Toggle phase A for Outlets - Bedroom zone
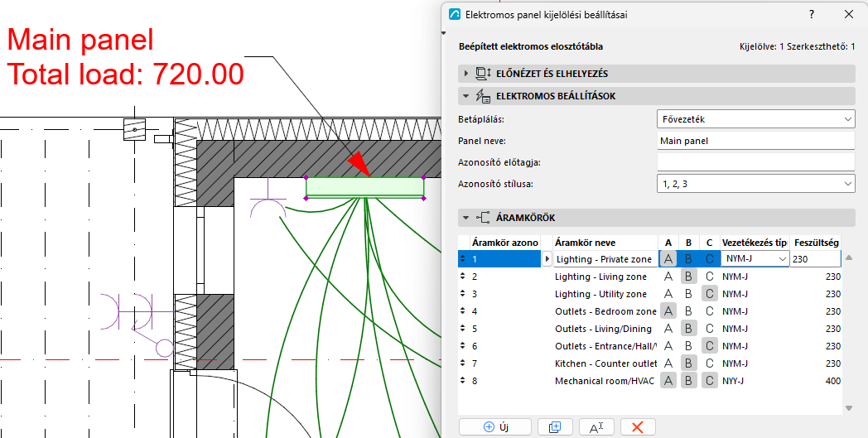 [x=668, y=311]
